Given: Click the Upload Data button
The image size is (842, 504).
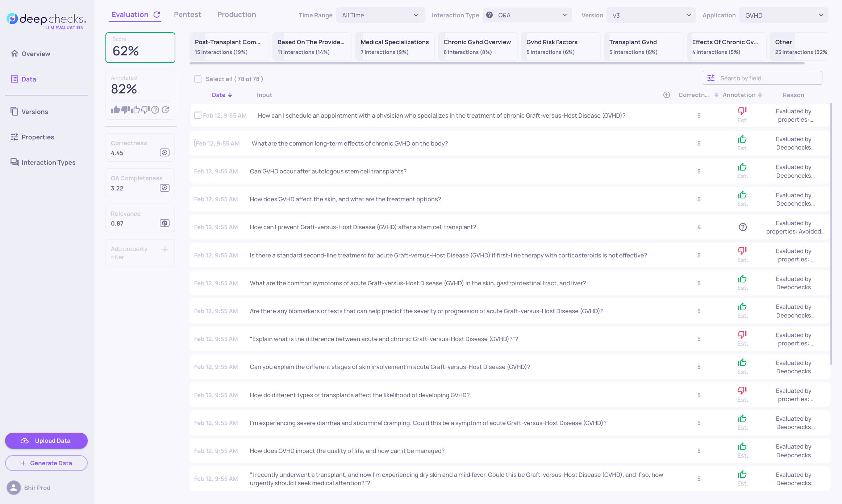Looking at the screenshot, I should pos(46,441).
